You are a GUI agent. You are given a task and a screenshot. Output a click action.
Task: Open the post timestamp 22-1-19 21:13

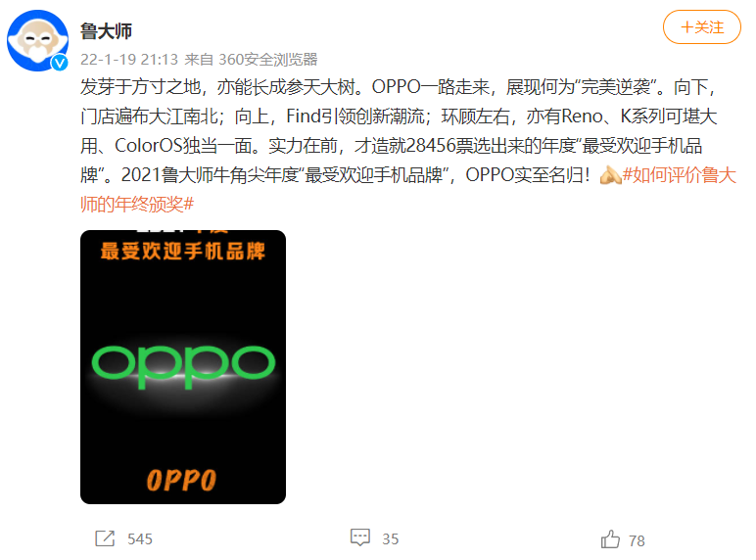pos(129,60)
